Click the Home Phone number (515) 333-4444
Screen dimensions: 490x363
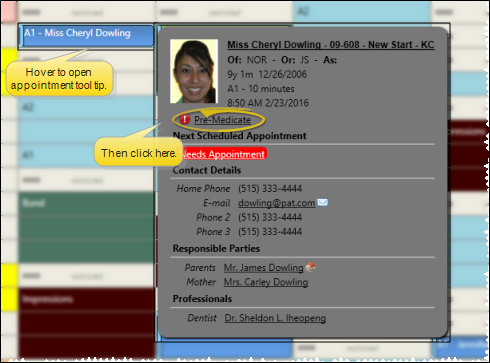click(x=270, y=188)
